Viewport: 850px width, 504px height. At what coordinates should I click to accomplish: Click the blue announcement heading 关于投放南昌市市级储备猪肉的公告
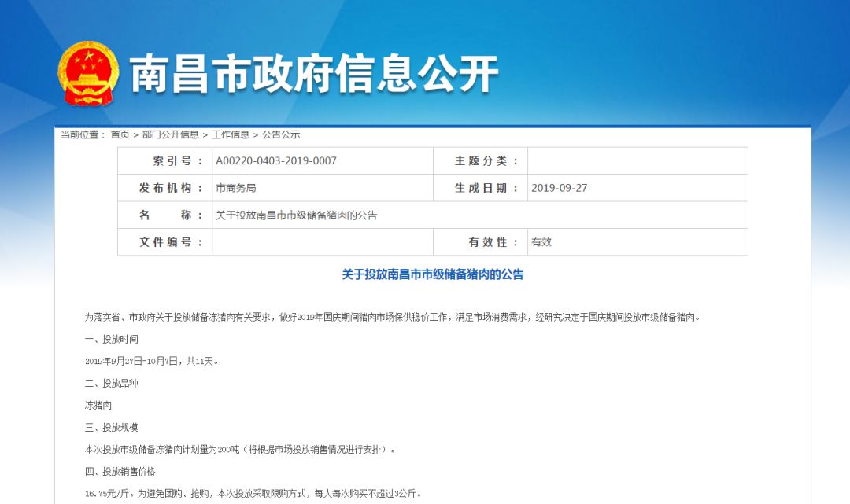pos(433,274)
